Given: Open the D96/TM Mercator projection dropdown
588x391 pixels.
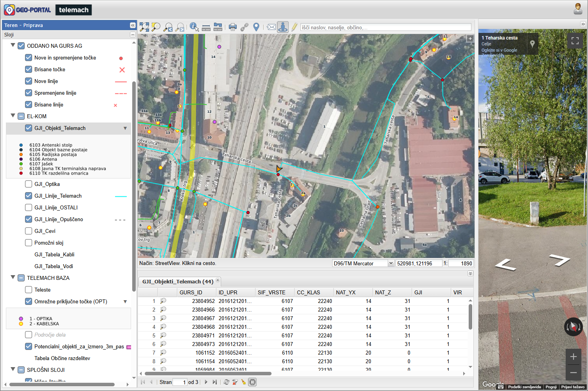Looking at the screenshot, I should pyautogui.click(x=390, y=263).
